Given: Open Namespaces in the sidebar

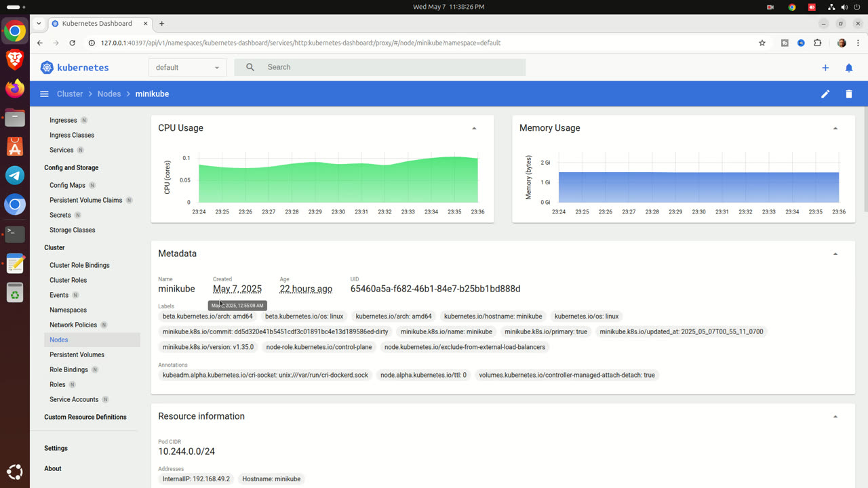Looking at the screenshot, I should pos(68,310).
